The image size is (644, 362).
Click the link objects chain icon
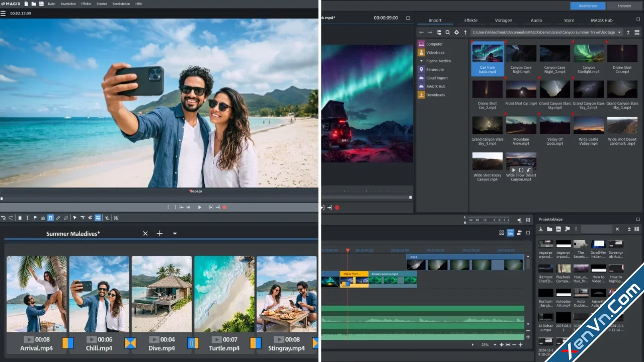coord(58,218)
